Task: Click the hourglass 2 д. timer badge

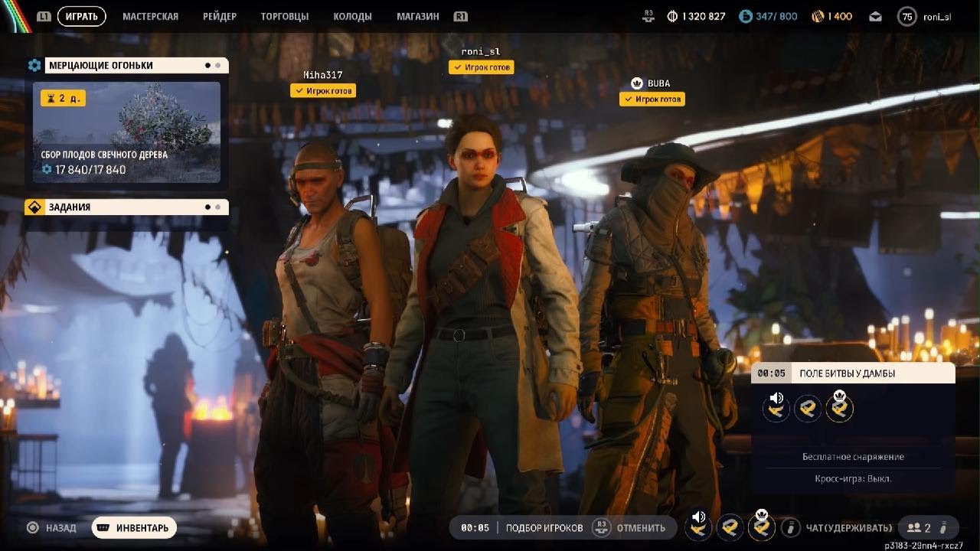Action: click(x=63, y=99)
